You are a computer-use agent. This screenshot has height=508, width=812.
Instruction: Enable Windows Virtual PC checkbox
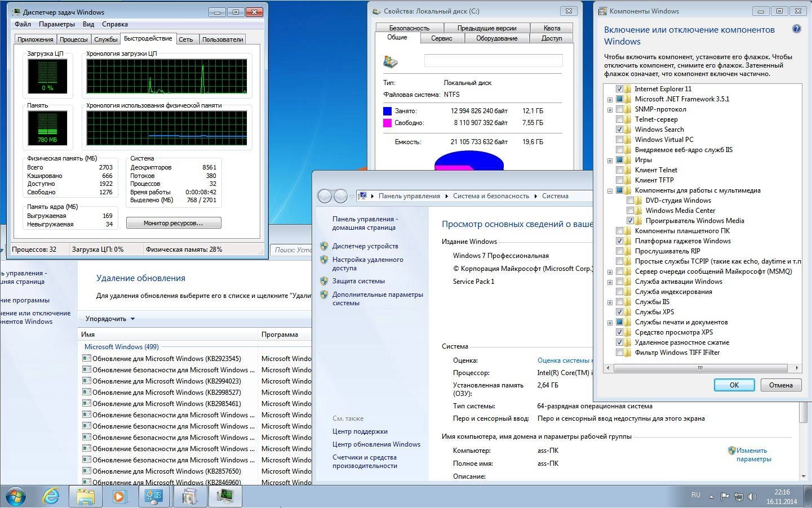click(x=619, y=140)
